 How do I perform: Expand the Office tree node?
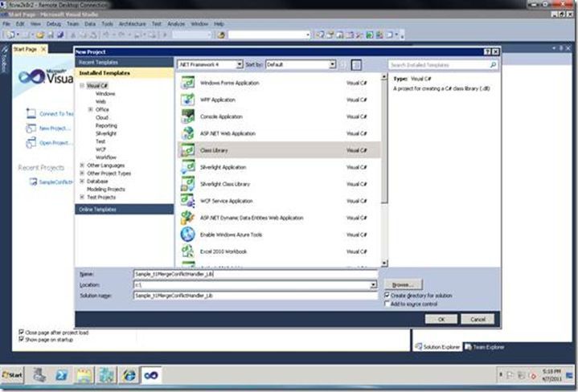pyautogui.click(x=90, y=109)
